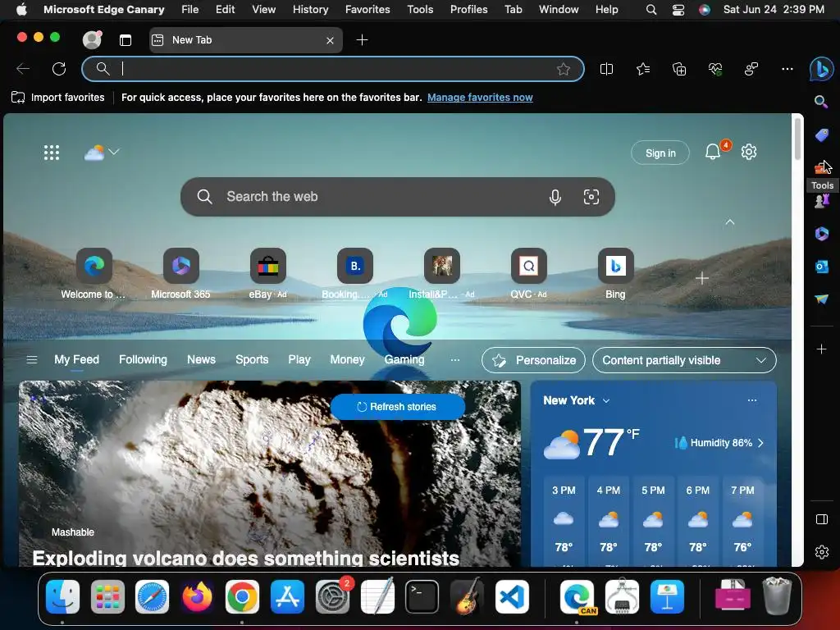840x630 pixels.
Task: Open a new tab with plus button
Action: pyautogui.click(x=362, y=39)
